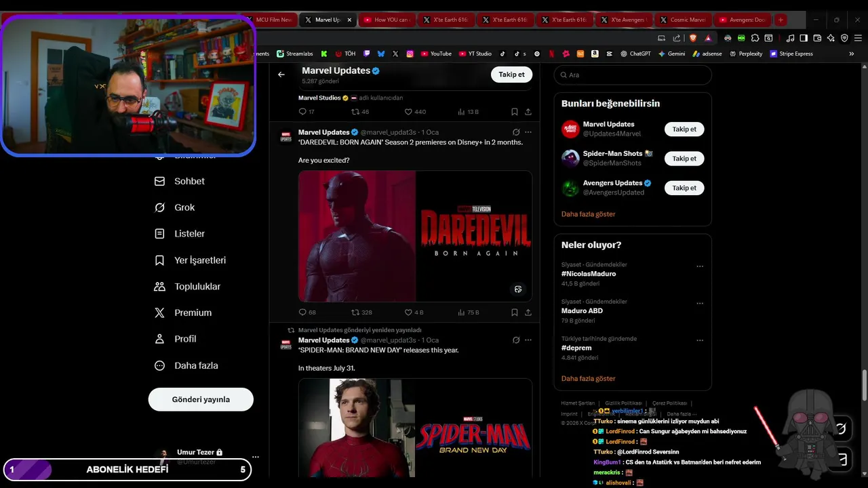Open the Perplexity bookmark

tap(746, 54)
